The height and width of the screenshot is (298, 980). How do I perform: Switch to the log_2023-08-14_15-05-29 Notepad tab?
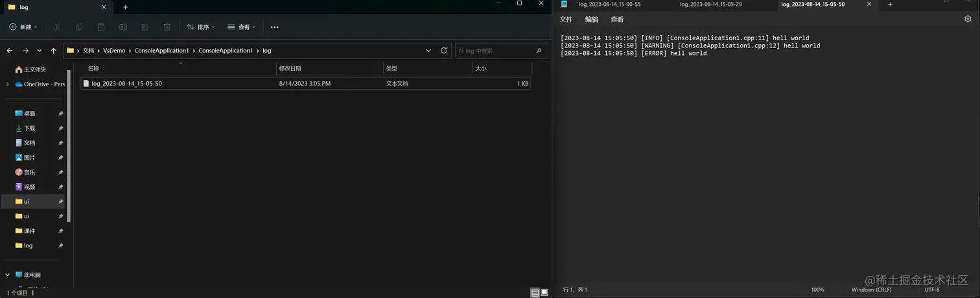(x=711, y=5)
